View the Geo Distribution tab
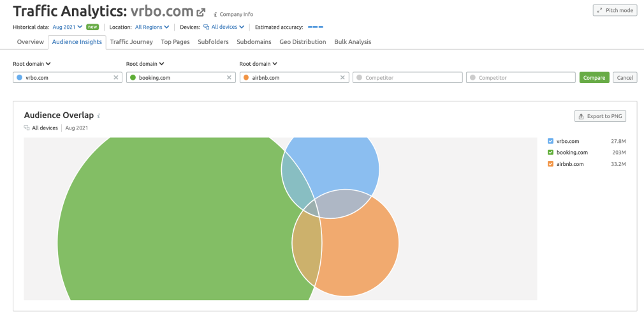644x323 pixels. [x=303, y=42]
